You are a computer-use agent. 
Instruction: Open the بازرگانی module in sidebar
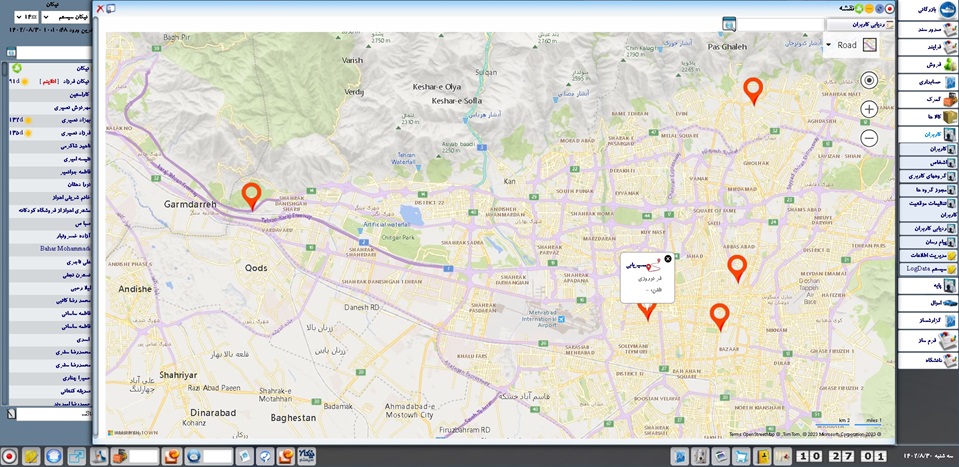(x=928, y=8)
